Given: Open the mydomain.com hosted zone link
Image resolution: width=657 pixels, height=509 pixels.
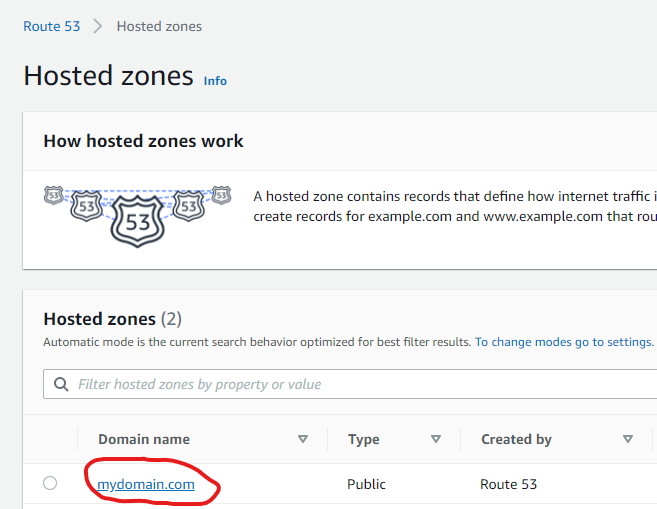Looking at the screenshot, I should coord(146,484).
